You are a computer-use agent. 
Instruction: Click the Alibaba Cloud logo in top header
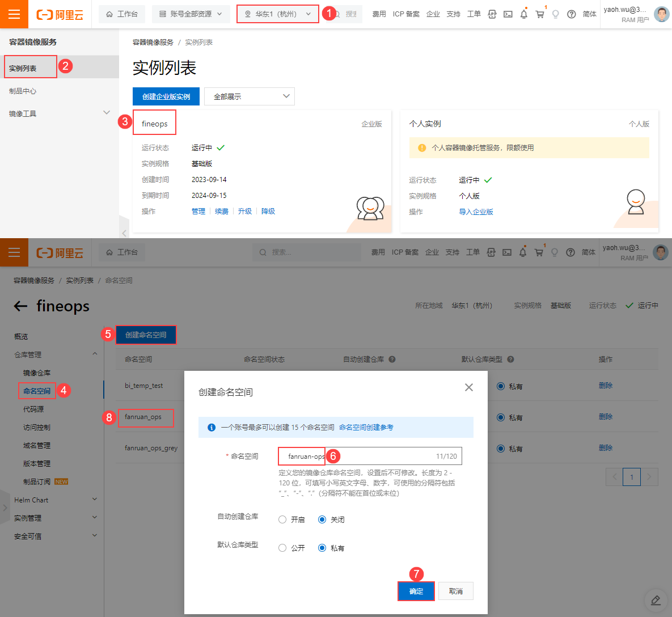click(60, 15)
